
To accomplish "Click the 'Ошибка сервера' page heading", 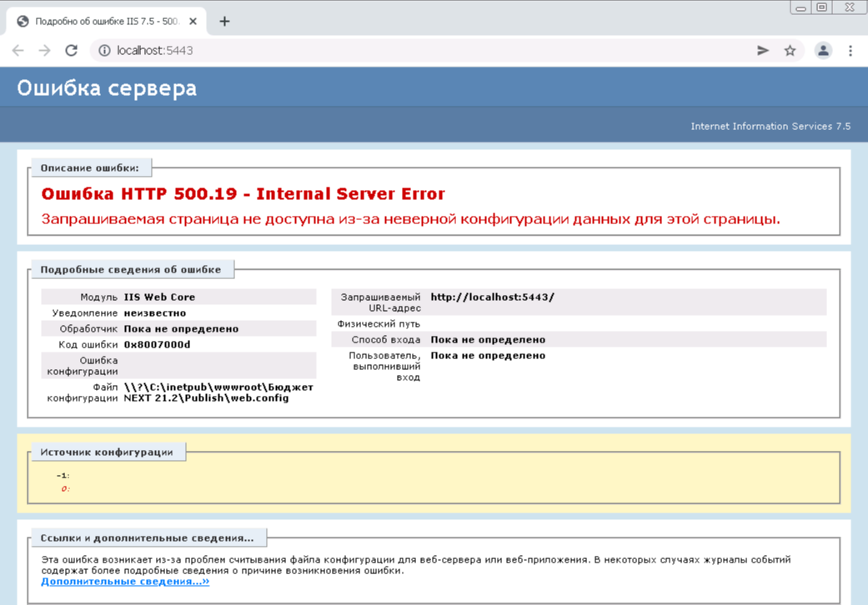I will (x=107, y=88).
